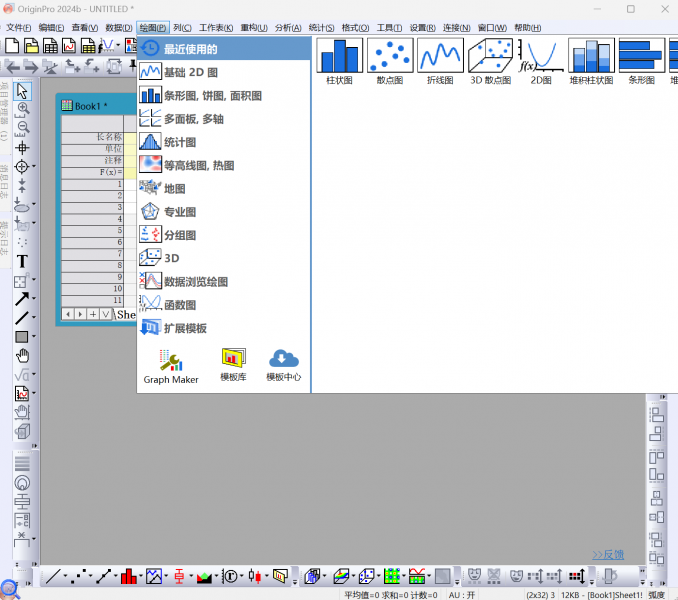
Task: Choose the 2D图 function plot thumbnail
Action: click(541, 61)
